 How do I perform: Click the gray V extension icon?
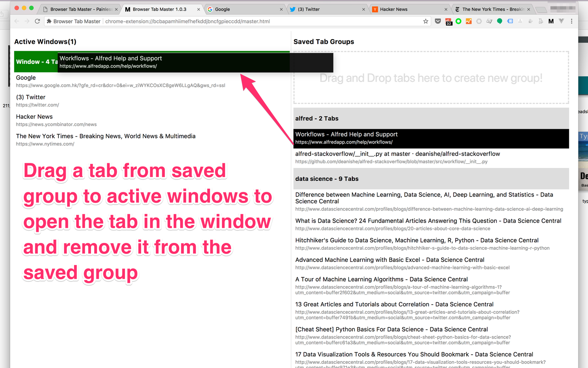point(561,21)
